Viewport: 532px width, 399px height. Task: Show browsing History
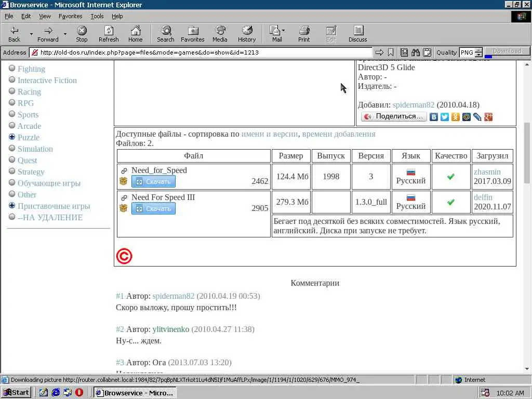pos(247,34)
